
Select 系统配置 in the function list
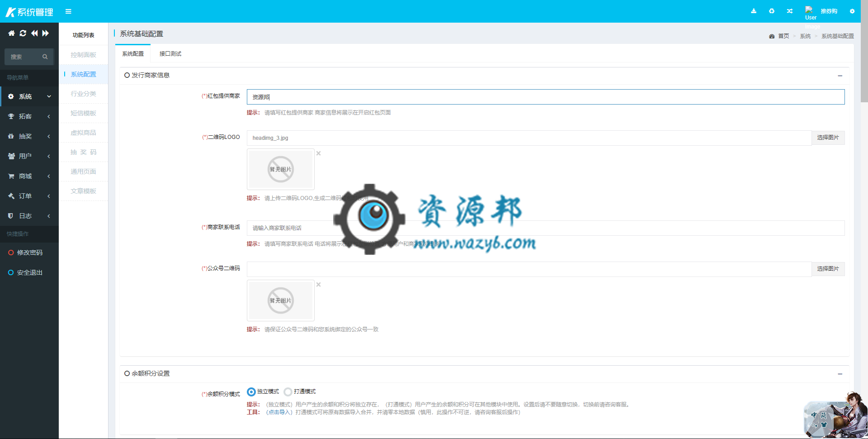pos(83,74)
